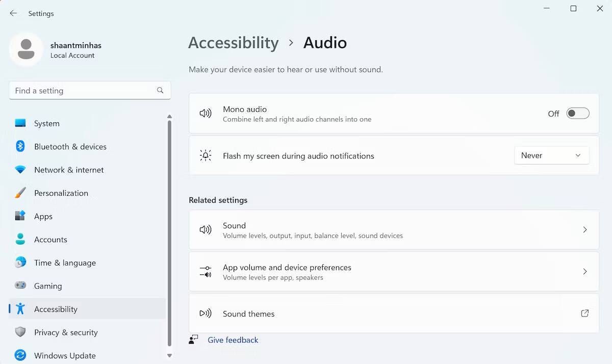Open Bluetooth & devices settings
Image resolution: width=612 pixels, height=364 pixels.
click(x=21, y=146)
